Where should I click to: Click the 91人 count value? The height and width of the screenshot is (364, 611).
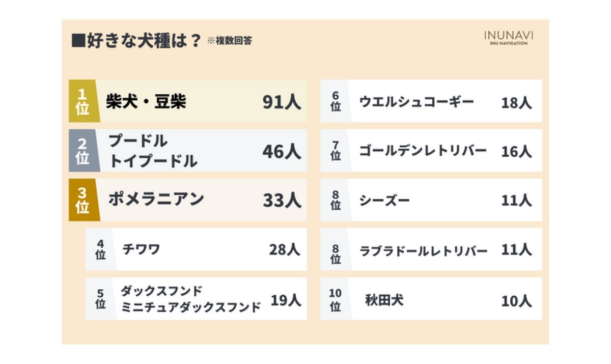tap(282, 102)
